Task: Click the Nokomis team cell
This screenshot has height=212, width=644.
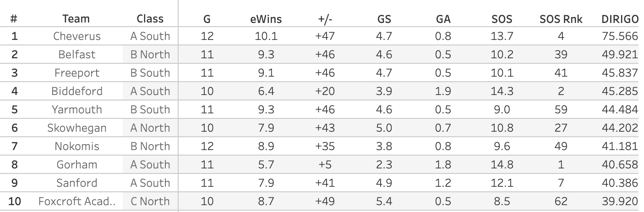Action: pyautogui.click(x=77, y=146)
